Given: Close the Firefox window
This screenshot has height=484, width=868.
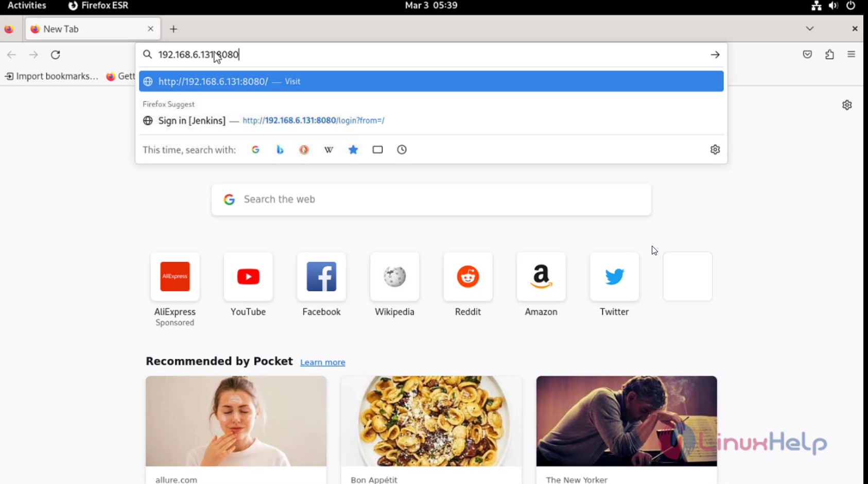Looking at the screenshot, I should point(855,29).
